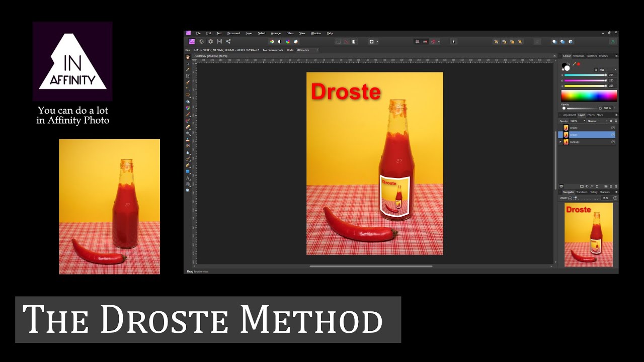Select the Freehand Selection lasso tool
The width and height of the screenshot is (644, 362).
188,95
